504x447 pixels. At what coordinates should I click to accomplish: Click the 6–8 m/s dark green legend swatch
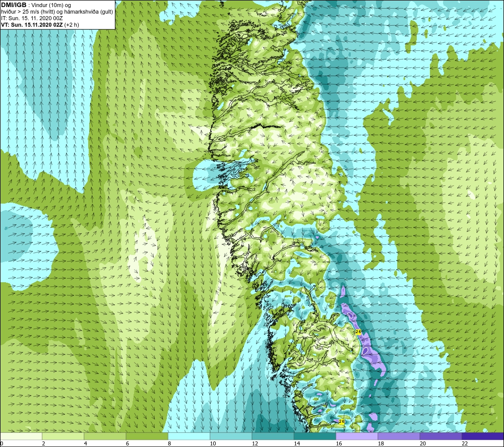pos(147,436)
